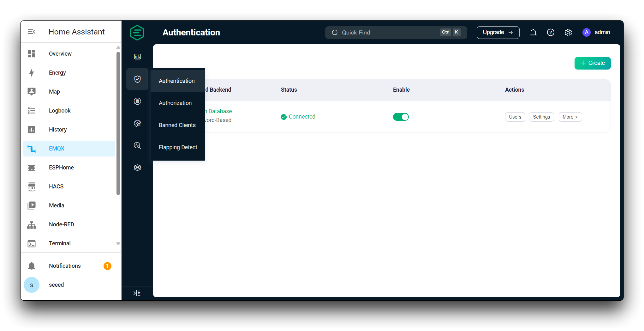Select the Authentication submenu item

[178, 81]
